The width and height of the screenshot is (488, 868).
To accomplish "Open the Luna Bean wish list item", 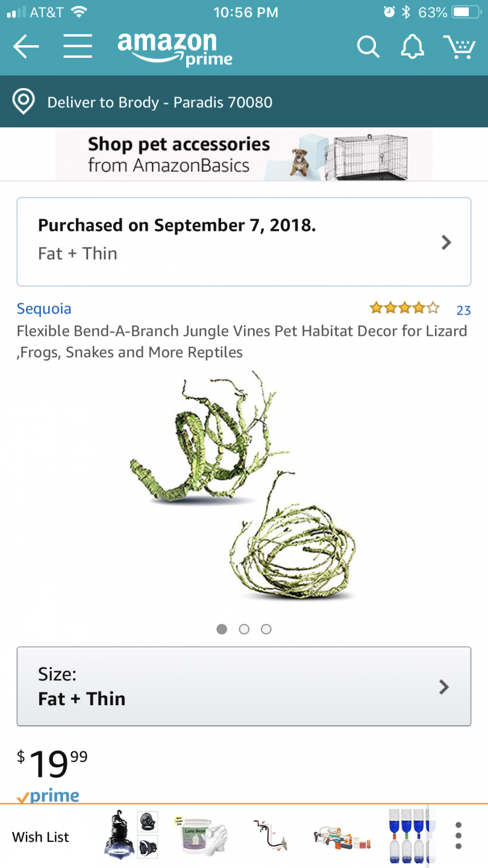I will [202, 836].
